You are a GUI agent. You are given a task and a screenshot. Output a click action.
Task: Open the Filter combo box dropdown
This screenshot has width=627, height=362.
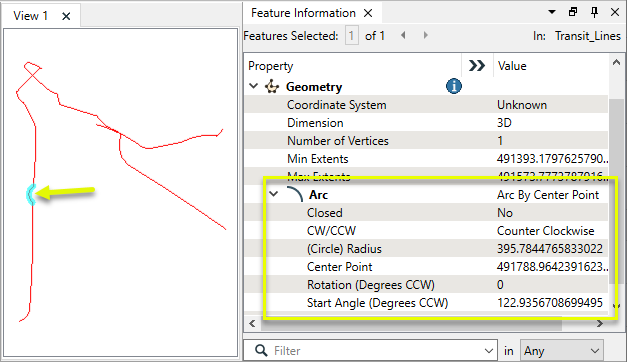click(488, 351)
